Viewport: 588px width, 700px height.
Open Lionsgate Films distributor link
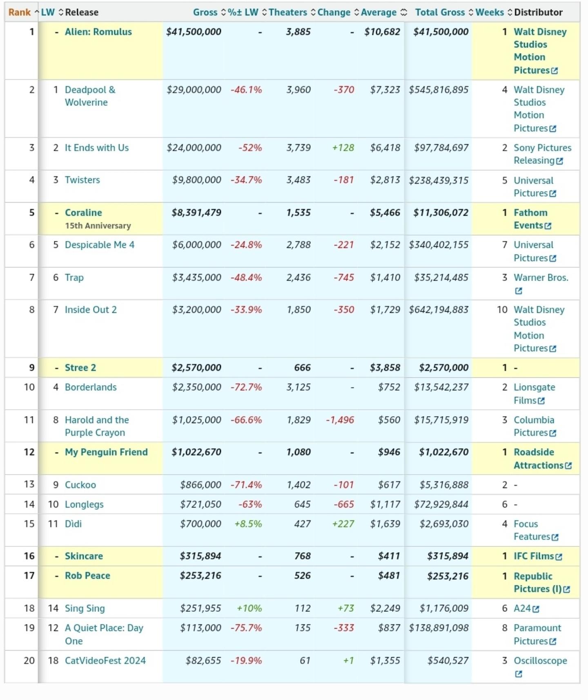pyautogui.click(x=534, y=394)
